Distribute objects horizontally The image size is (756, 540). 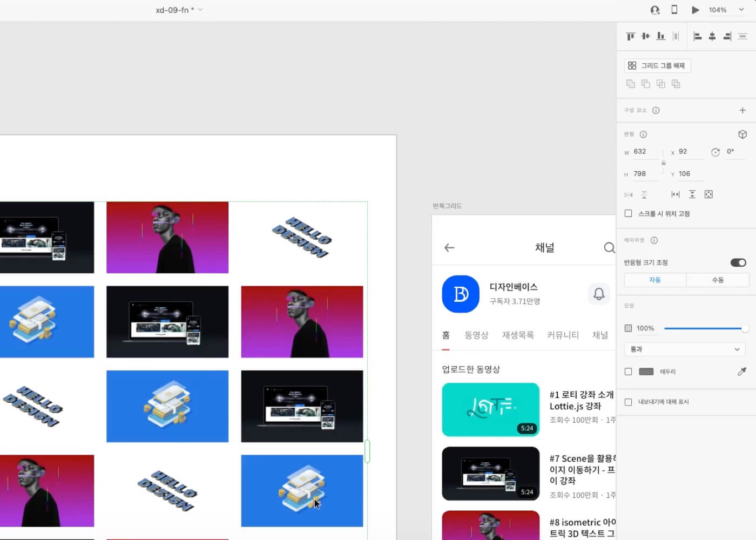pos(676,36)
